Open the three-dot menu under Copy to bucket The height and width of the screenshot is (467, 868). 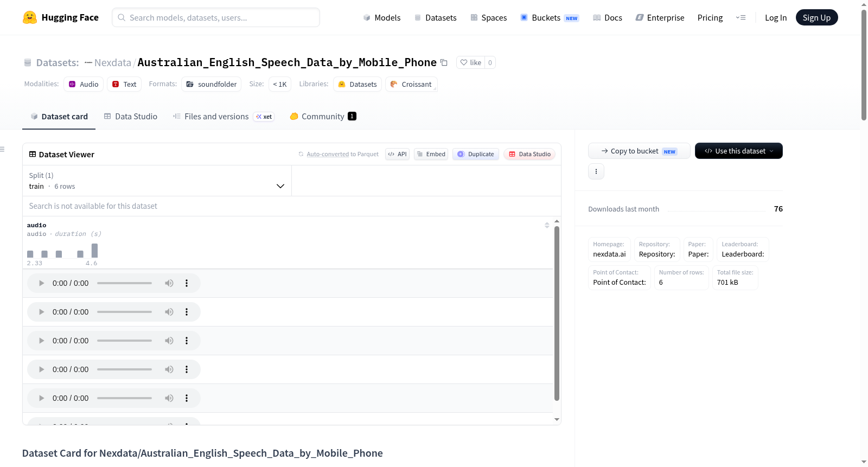pyautogui.click(x=596, y=171)
